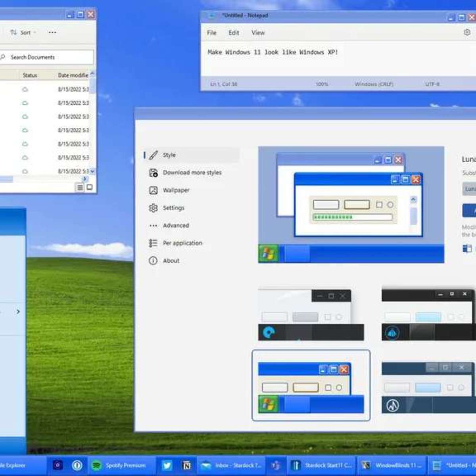476x476 pixels.
Task: Click the settings gear in Notepad
Action: [467, 32]
